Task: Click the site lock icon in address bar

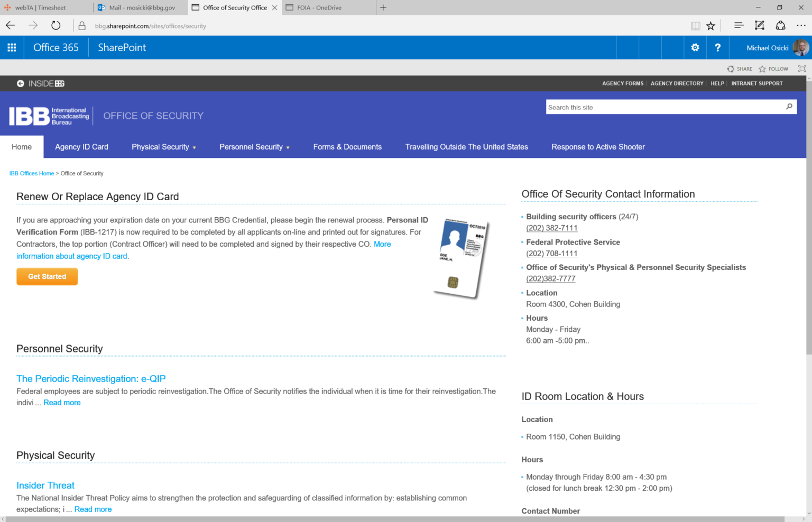Action: [x=82, y=26]
